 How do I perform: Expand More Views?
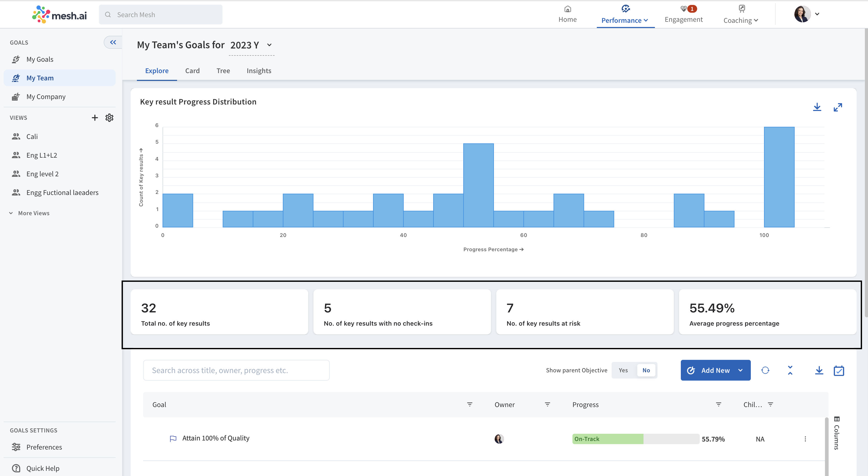[30, 213]
